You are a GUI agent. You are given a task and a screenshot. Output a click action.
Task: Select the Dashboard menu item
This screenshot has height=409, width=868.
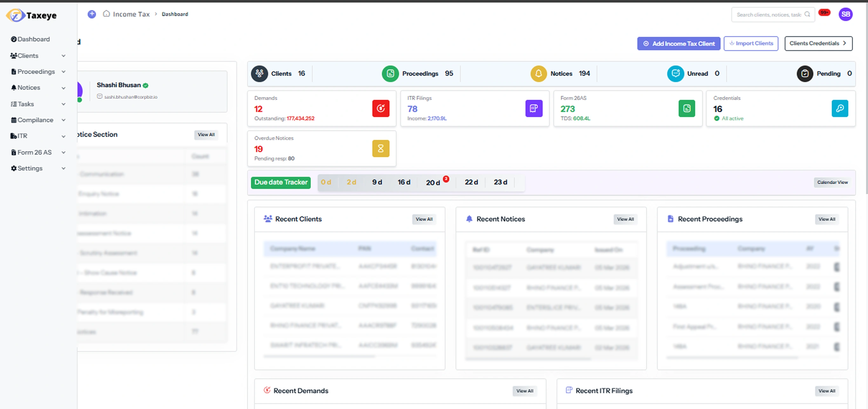point(33,39)
